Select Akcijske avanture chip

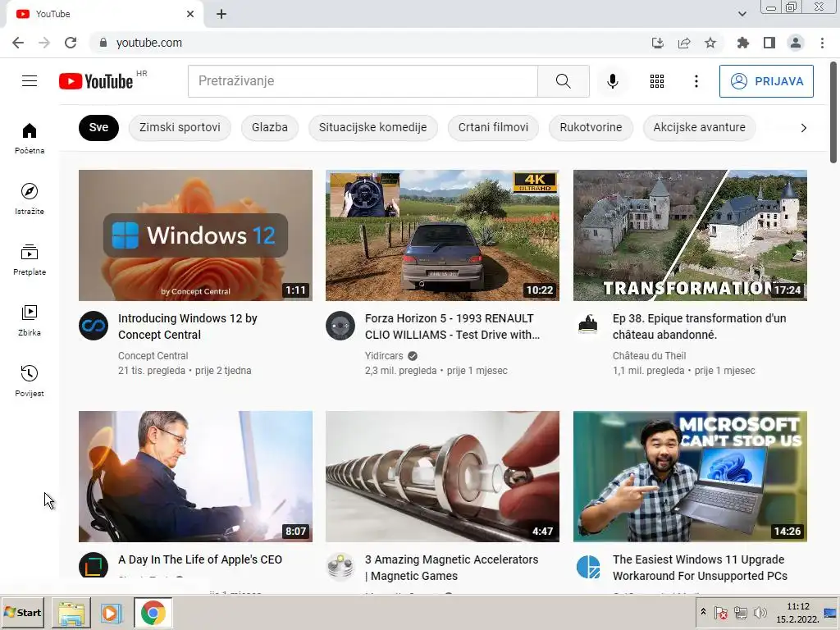coord(699,127)
